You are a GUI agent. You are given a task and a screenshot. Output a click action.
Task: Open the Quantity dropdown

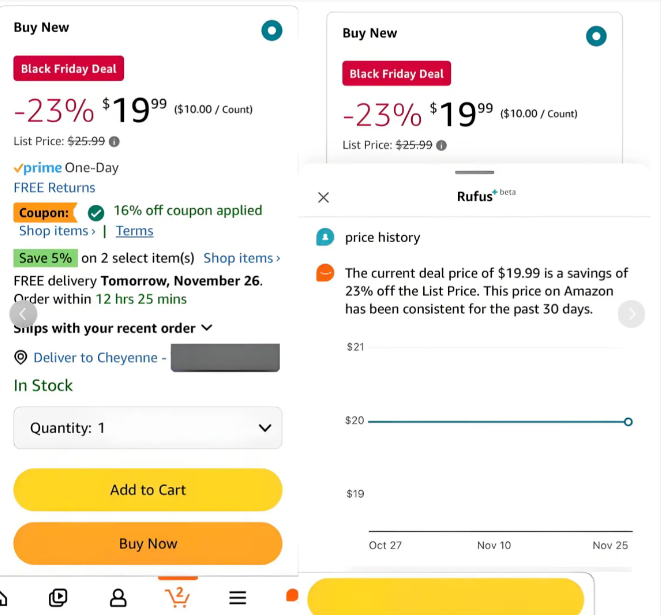pos(148,428)
